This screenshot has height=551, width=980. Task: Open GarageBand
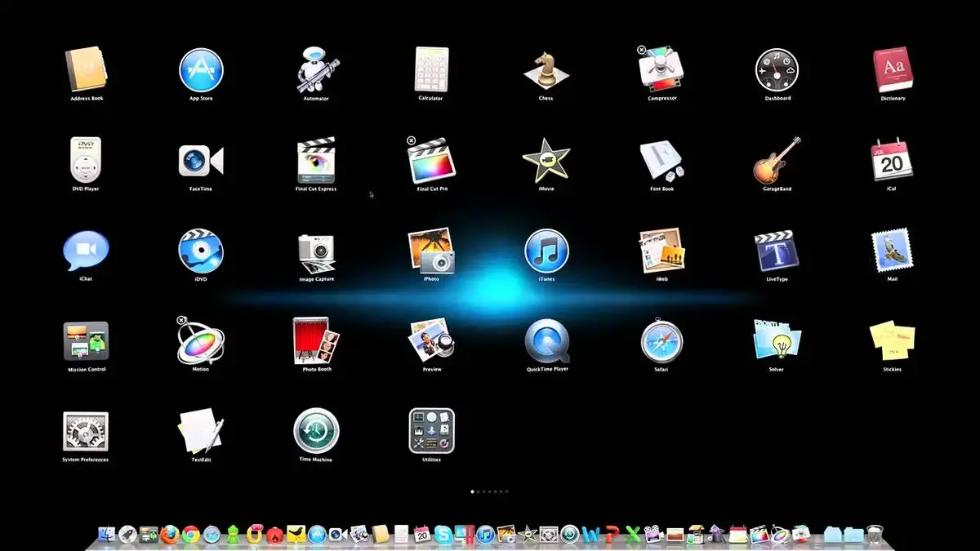(775, 162)
